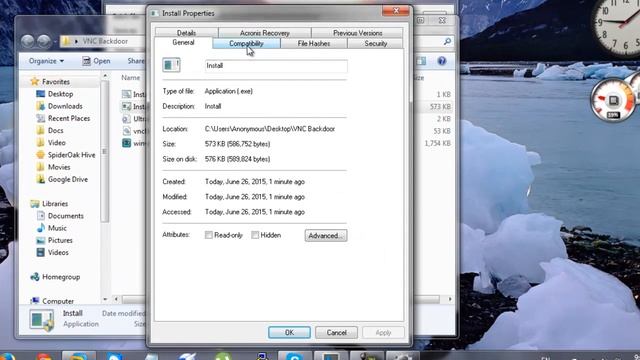Open the Security tab

(376, 43)
